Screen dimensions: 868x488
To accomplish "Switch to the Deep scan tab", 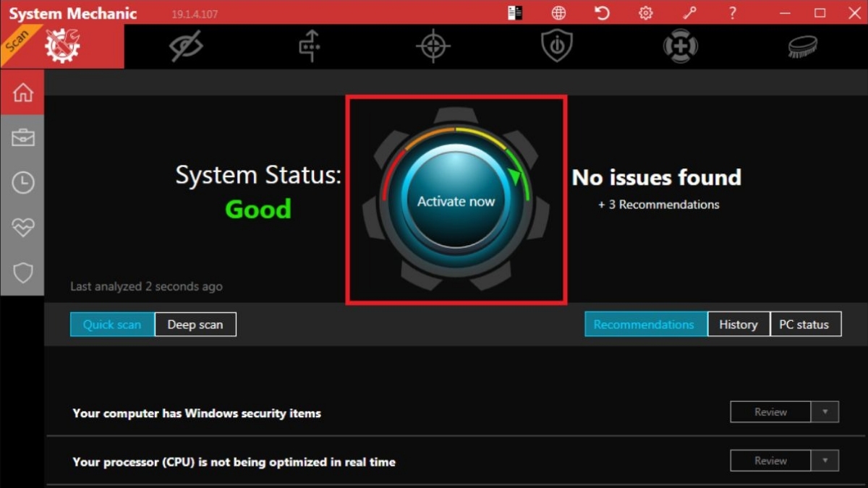I will pos(195,325).
